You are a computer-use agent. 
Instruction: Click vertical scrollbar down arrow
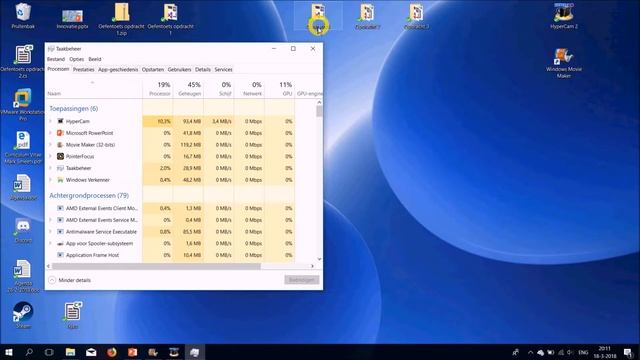(319, 259)
